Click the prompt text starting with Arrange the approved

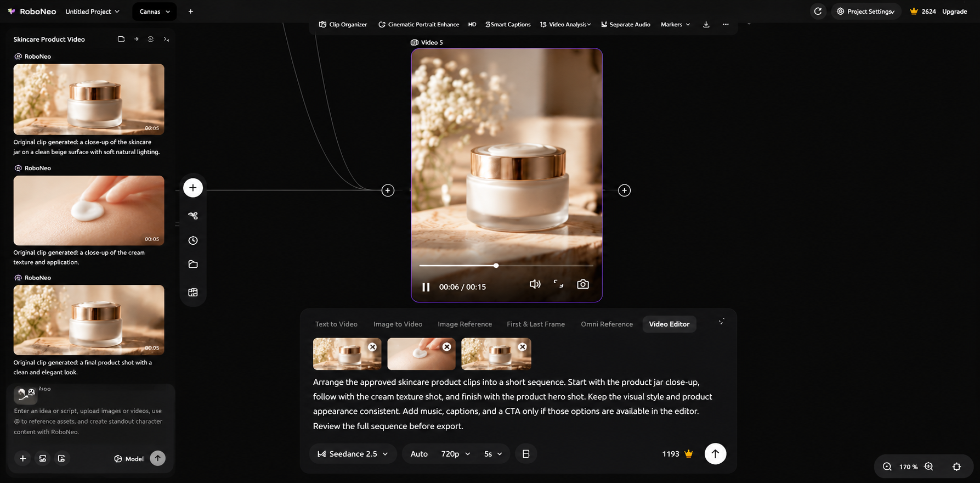513,404
